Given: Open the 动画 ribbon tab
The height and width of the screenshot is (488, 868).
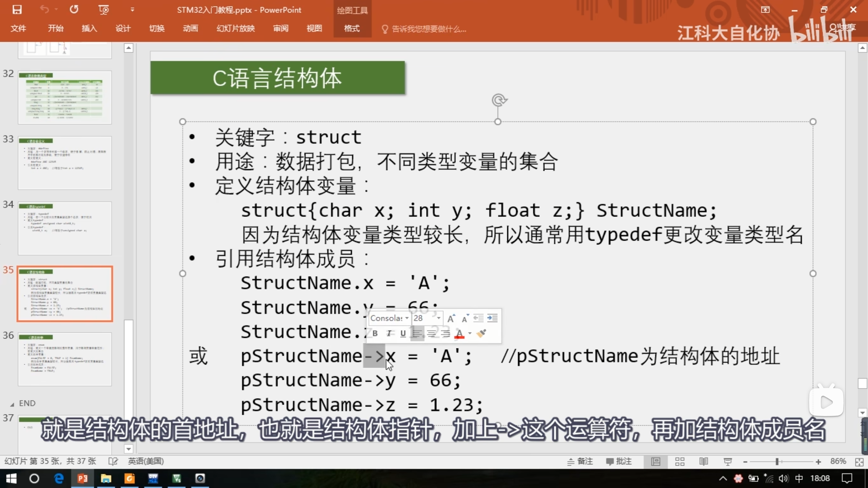Looking at the screenshot, I should pyautogui.click(x=190, y=28).
